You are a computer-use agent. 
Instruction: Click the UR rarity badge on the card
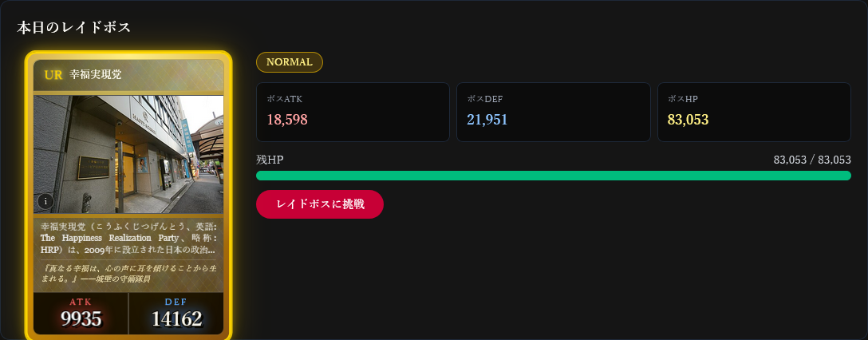click(53, 75)
